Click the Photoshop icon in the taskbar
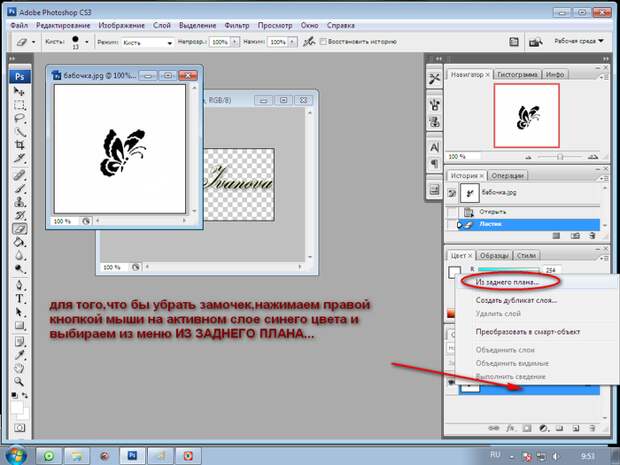The width and height of the screenshot is (620, 465). 132,456
